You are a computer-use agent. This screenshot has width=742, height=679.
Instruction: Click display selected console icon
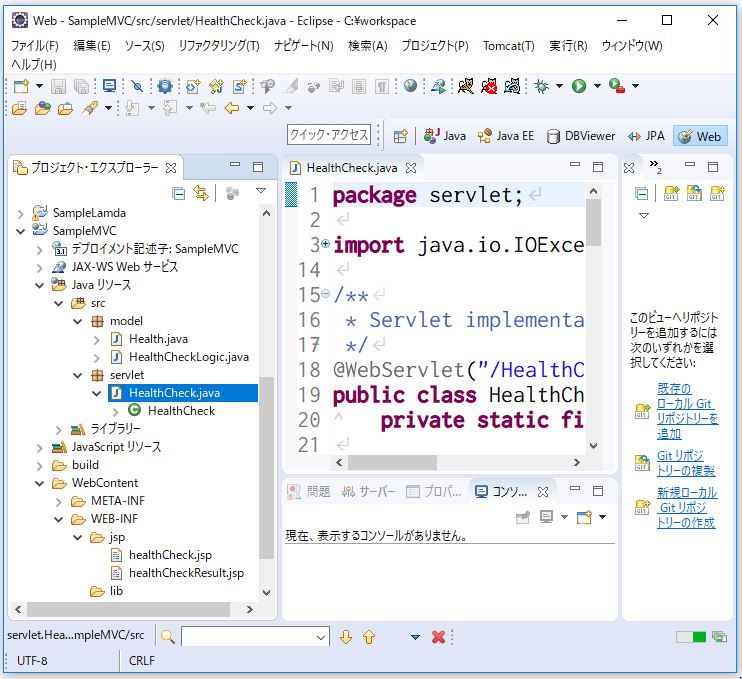click(x=547, y=517)
